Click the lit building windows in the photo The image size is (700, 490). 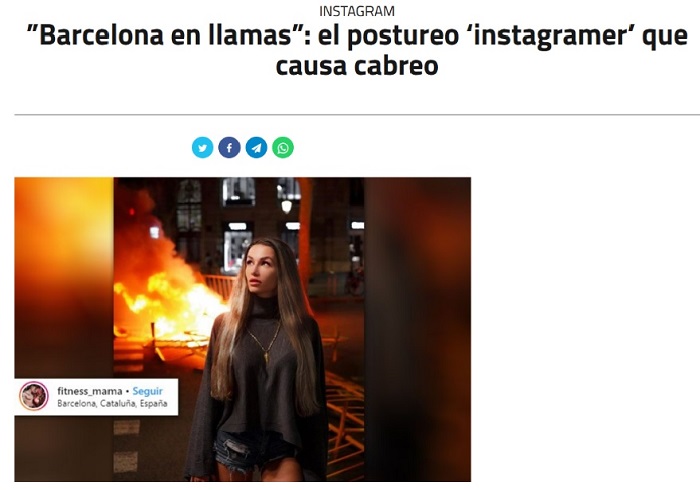click(239, 192)
